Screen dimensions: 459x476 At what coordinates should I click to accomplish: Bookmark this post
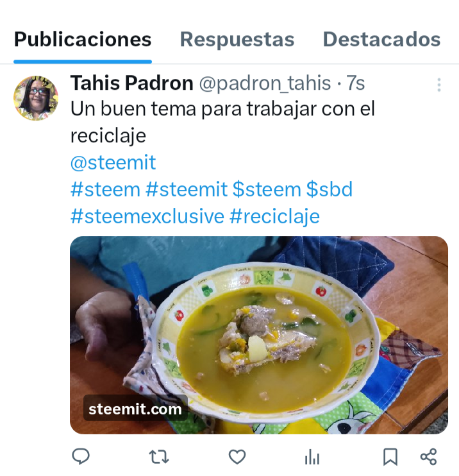point(390,457)
